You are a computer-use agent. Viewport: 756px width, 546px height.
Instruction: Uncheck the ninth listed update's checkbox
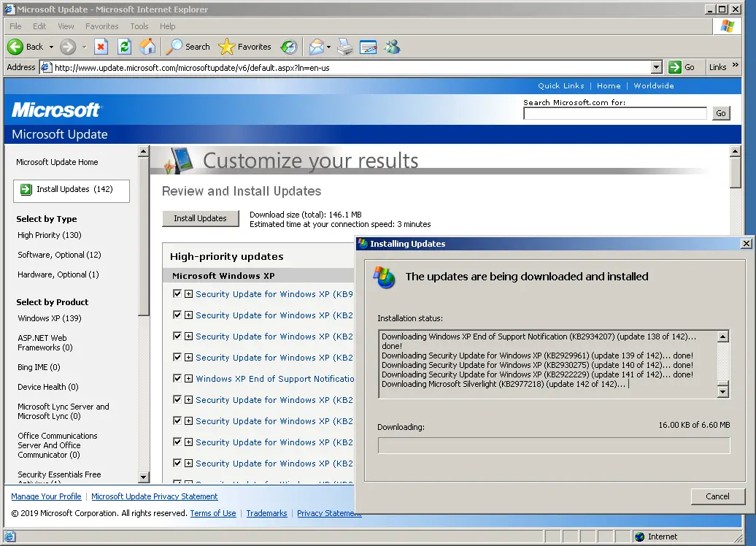tap(177, 464)
